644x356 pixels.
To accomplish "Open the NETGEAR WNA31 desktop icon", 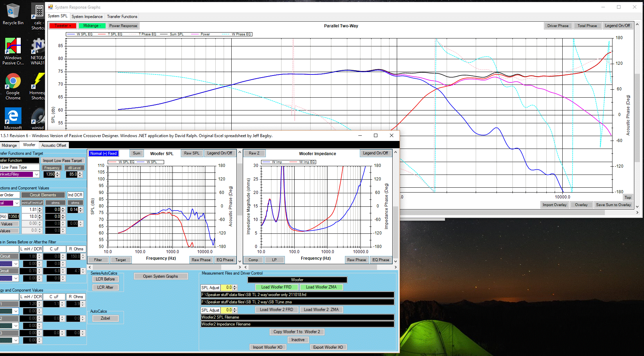I will pos(37,51).
